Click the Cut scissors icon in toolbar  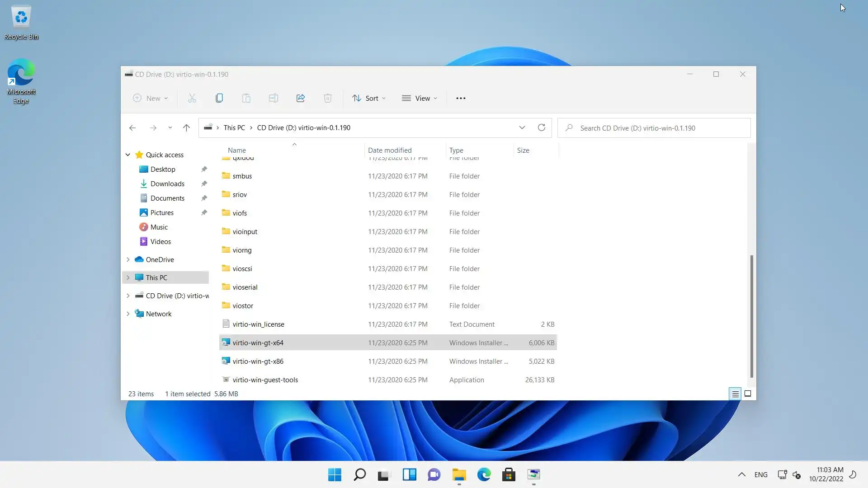192,98
